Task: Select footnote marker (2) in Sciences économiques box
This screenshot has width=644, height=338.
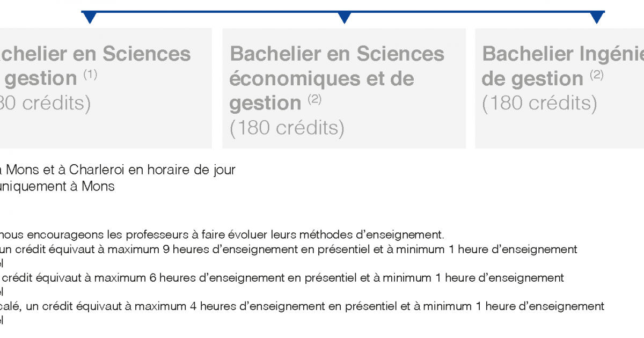Action: 314,99
